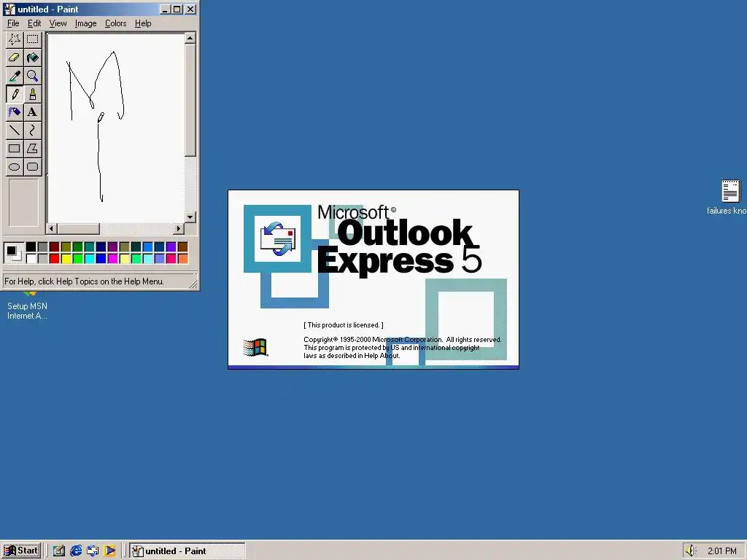Click the vertical scrollbar thumb in Paint
Image resolution: width=747 pixels, height=560 pixels.
coord(190,100)
